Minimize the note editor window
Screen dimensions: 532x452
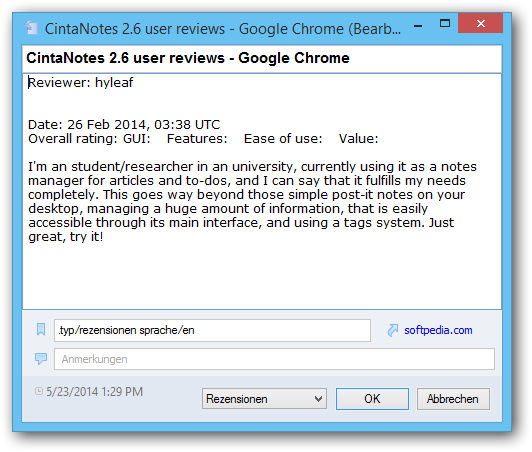418,26
